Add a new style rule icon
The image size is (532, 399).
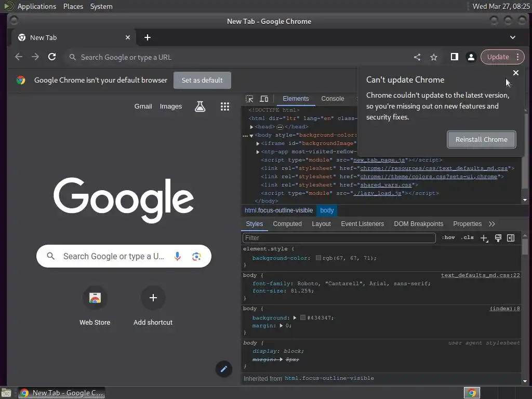click(x=484, y=238)
